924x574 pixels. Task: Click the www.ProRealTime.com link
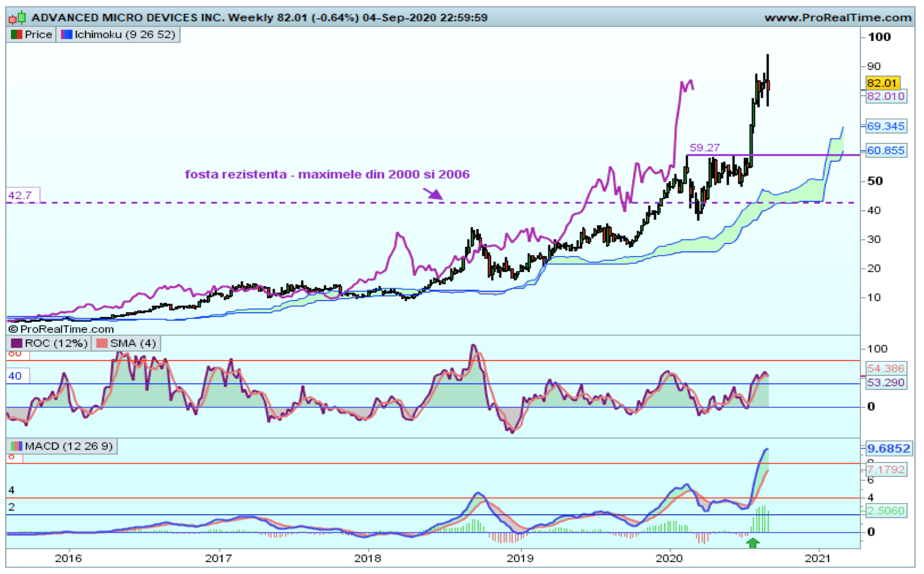(x=837, y=18)
